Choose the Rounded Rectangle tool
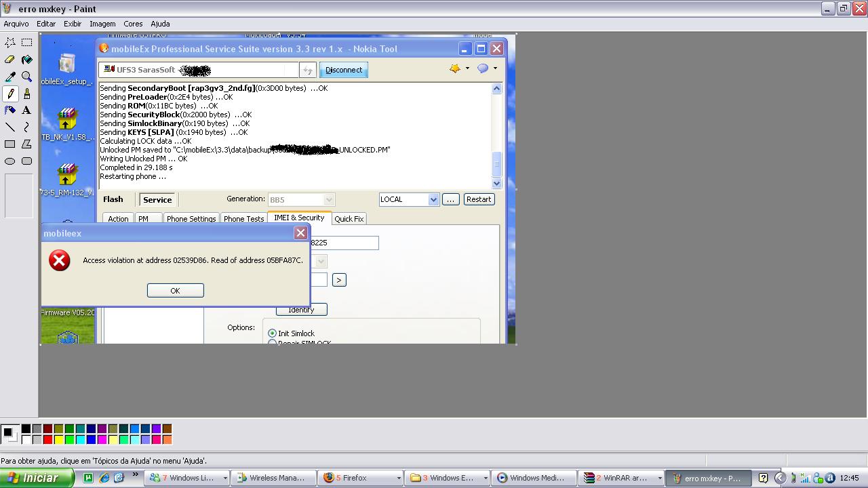Screen dimensions: 868x488 coord(26,161)
